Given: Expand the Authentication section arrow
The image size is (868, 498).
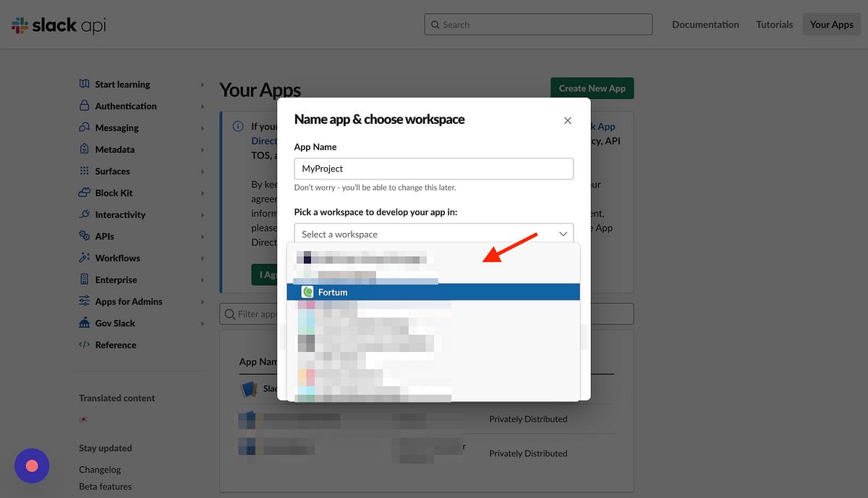Looking at the screenshot, I should [203, 106].
